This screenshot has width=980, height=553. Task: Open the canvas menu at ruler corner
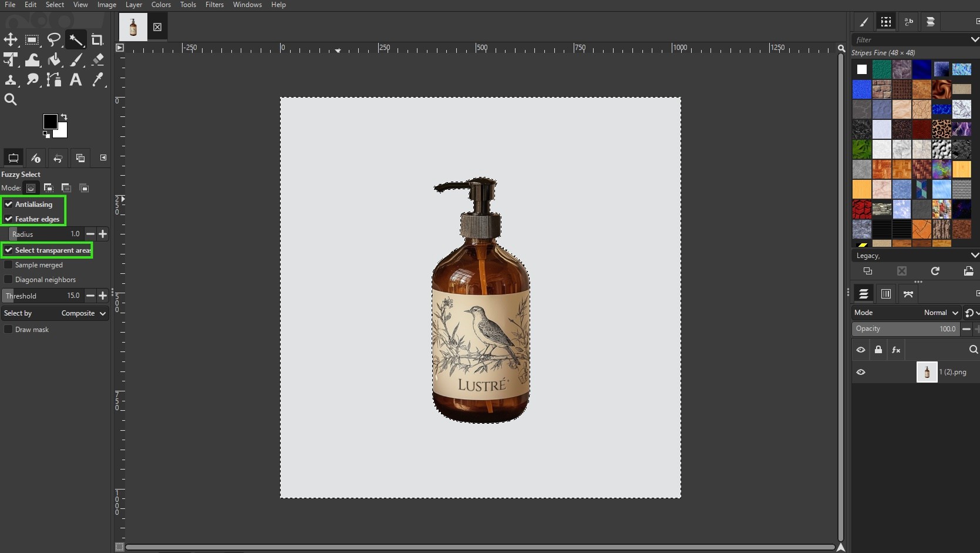point(120,48)
